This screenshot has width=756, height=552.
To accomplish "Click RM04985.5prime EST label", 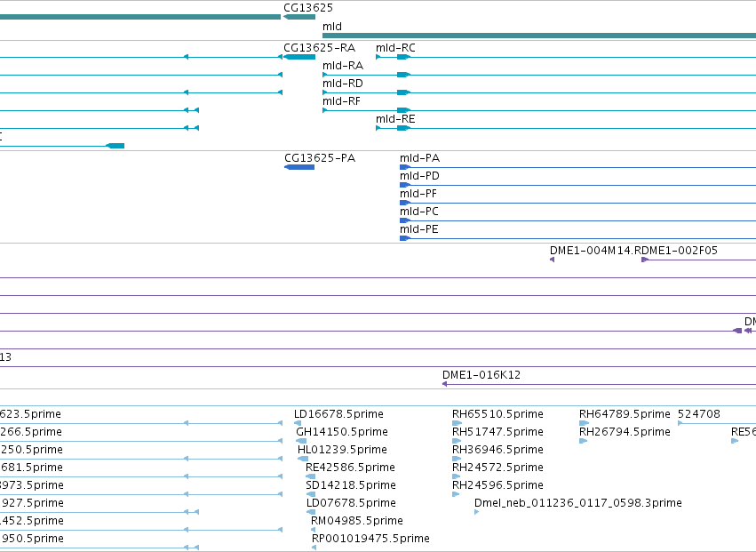I will [357, 521].
